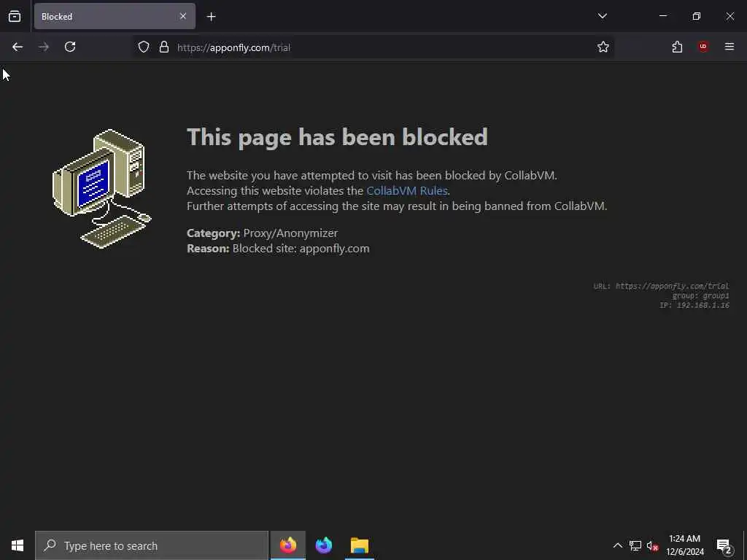Open the muted volume tray icon
This screenshot has width=747, height=560.
click(x=653, y=545)
